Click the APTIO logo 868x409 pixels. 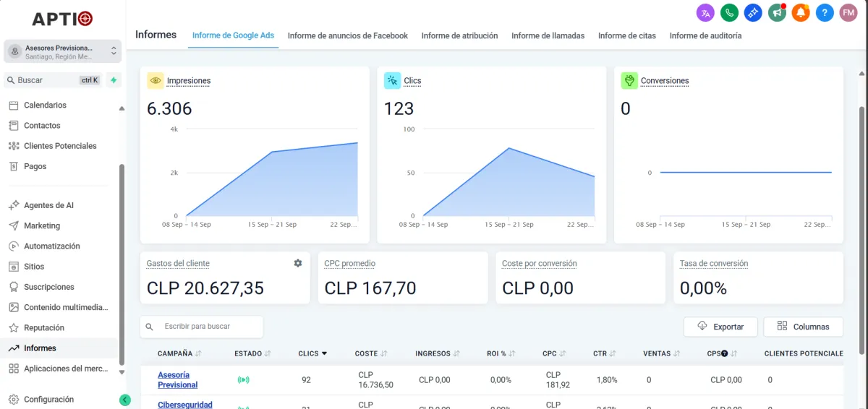(x=62, y=19)
